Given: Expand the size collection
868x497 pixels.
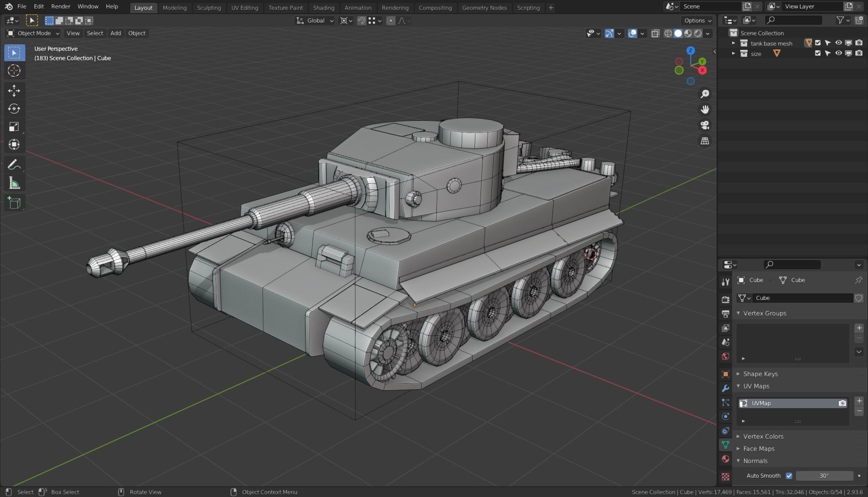Looking at the screenshot, I should (x=733, y=54).
